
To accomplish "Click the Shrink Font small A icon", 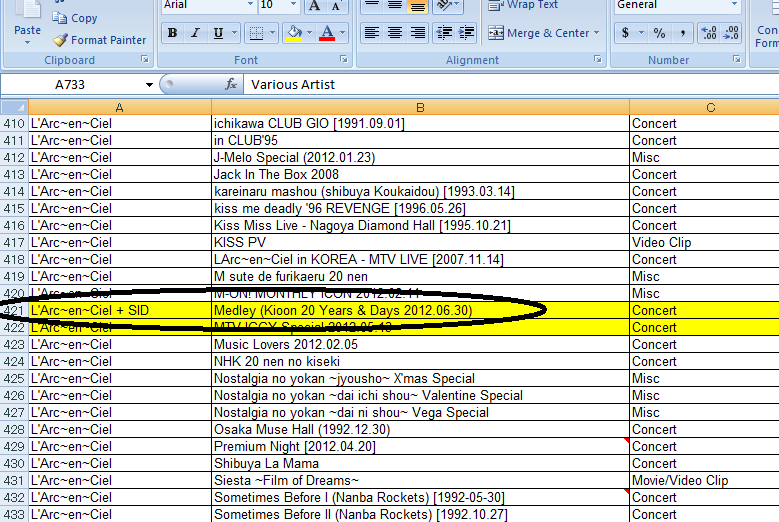I will tap(336, 6).
